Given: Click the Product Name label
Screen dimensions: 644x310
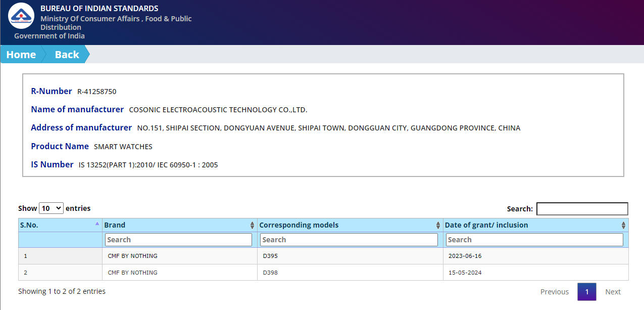Looking at the screenshot, I should tap(60, 147).
